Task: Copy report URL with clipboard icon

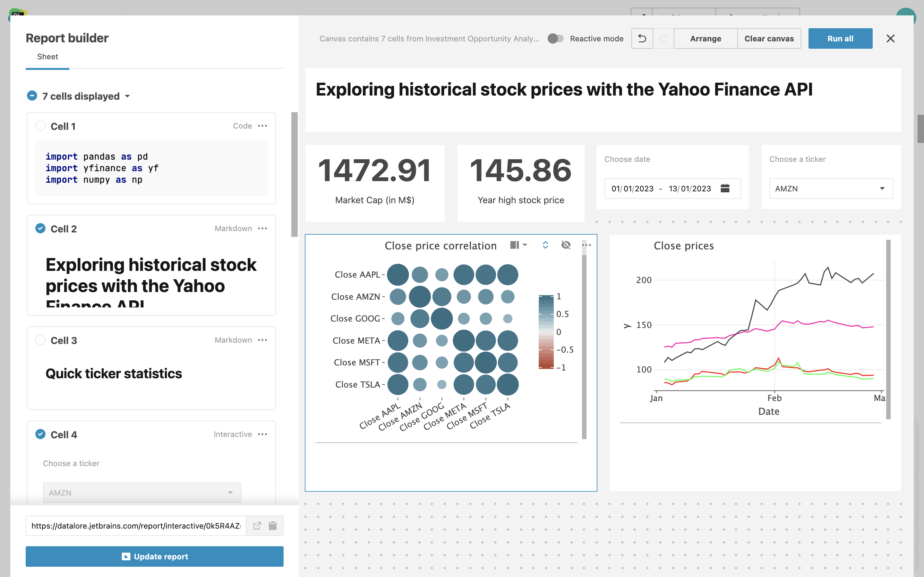Action: pos(273,525)
